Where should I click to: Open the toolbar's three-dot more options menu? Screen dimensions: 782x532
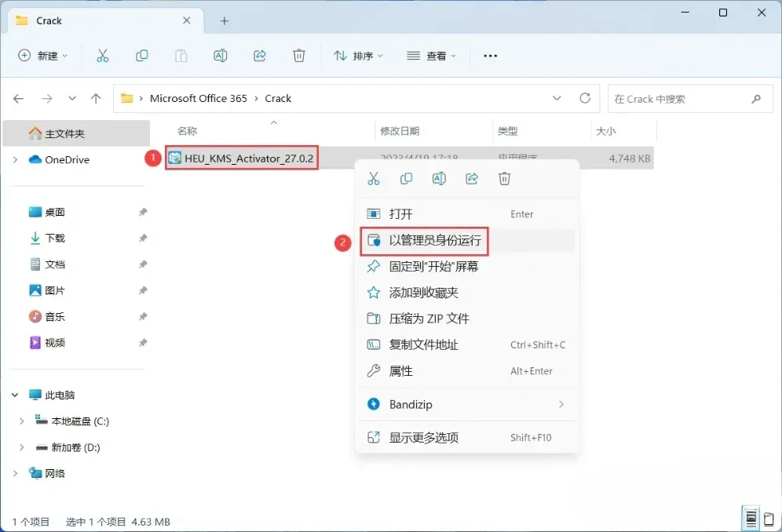click(x=490, y=56)
